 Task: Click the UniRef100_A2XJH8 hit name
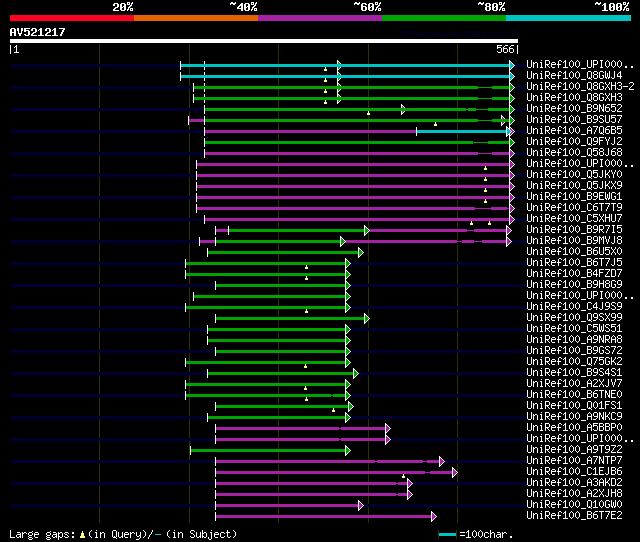574,494
